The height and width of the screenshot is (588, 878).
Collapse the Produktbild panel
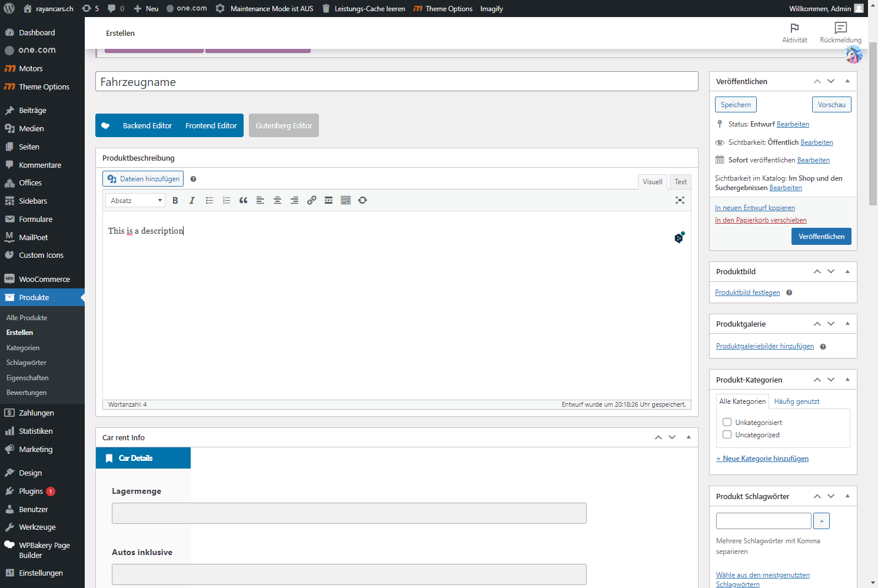point(847,271)
